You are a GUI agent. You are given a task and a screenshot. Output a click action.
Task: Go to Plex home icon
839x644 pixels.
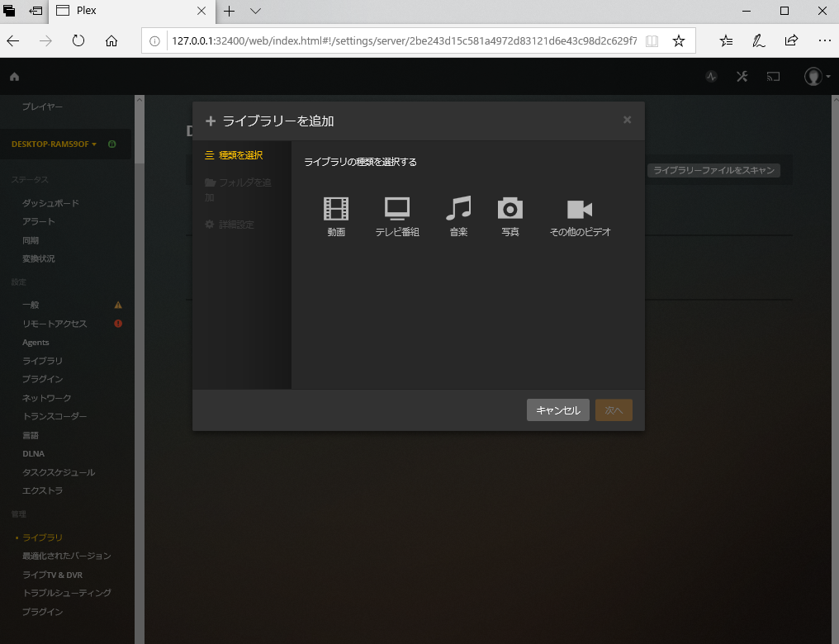(14, 77)
